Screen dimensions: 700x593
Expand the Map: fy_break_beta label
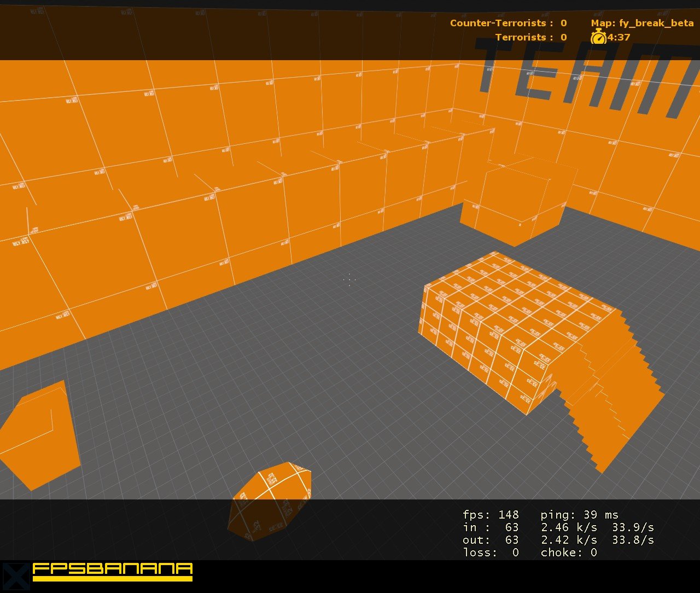pos(643,23)
